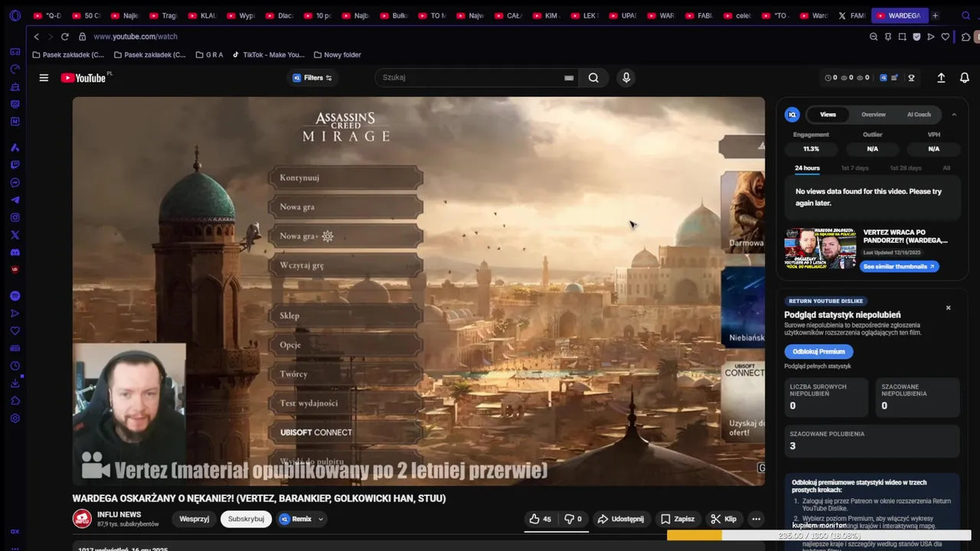The image size is (980, 551).
Task: Go back with the browser back arrow
Action: [36, 37]
